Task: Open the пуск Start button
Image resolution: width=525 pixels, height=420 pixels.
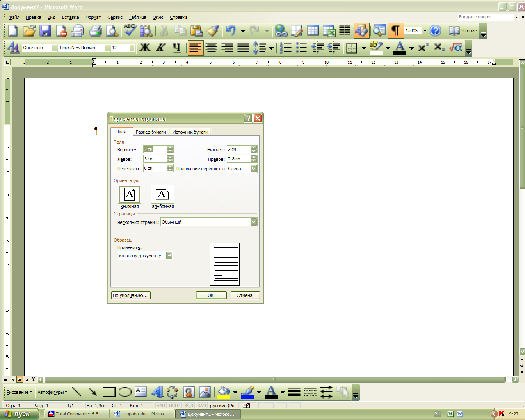Action: coord(19,414)
